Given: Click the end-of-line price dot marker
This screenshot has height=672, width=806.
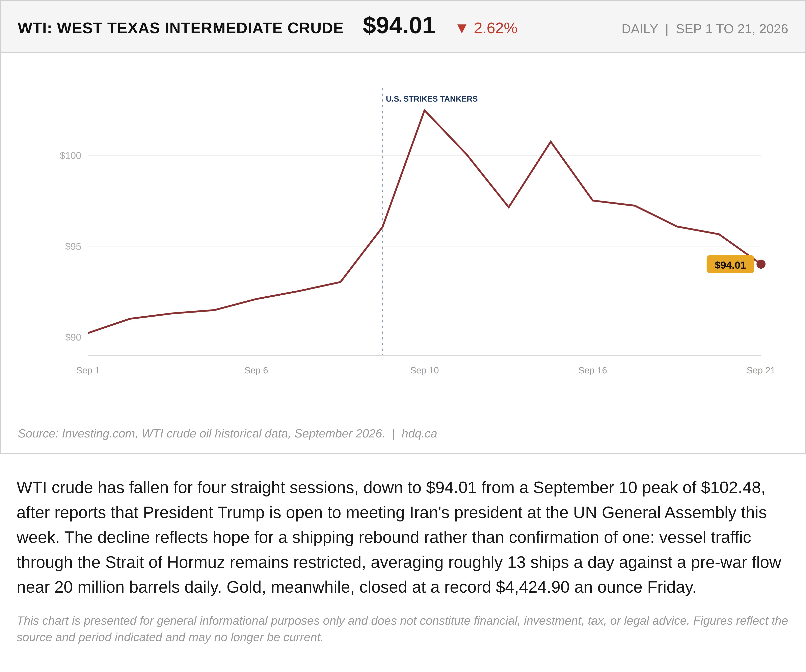Looking at the screenshot, I should pyautogui.click(x=761, y=264).
